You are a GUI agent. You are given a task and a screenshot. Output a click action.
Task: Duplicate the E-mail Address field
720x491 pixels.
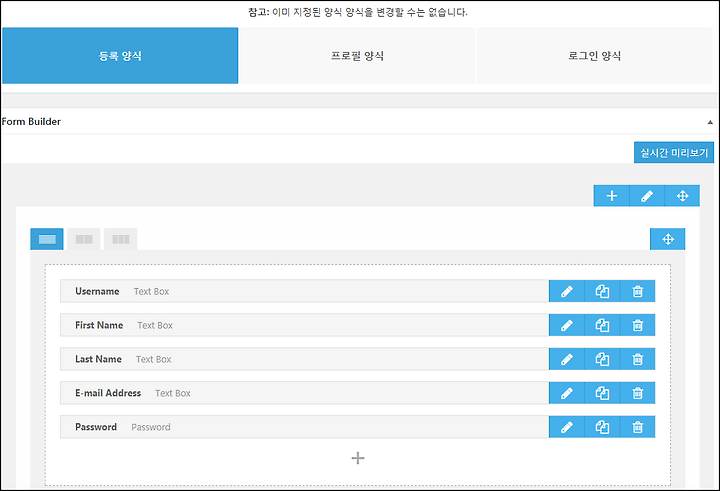602,393
